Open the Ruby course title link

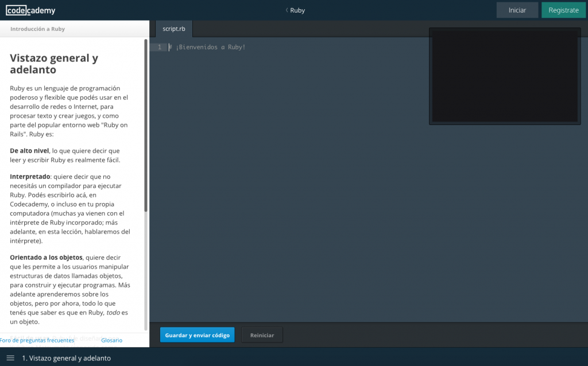[297, 10]
